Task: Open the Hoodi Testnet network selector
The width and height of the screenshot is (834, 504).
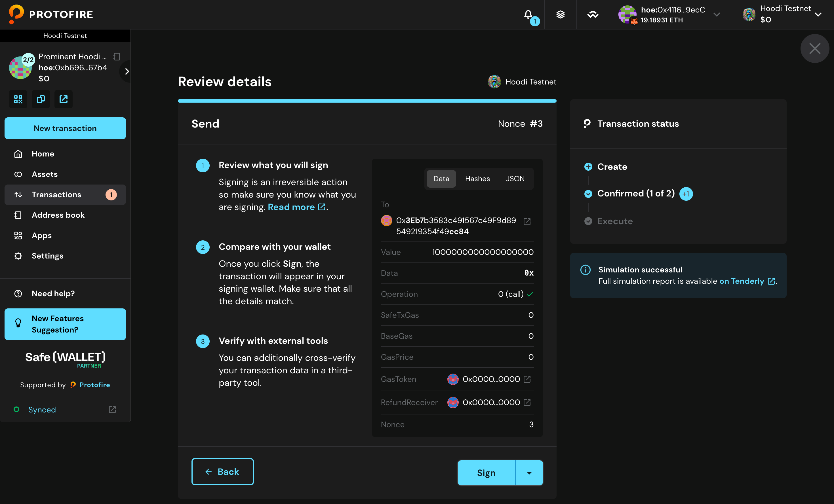Action: [818, 14]
